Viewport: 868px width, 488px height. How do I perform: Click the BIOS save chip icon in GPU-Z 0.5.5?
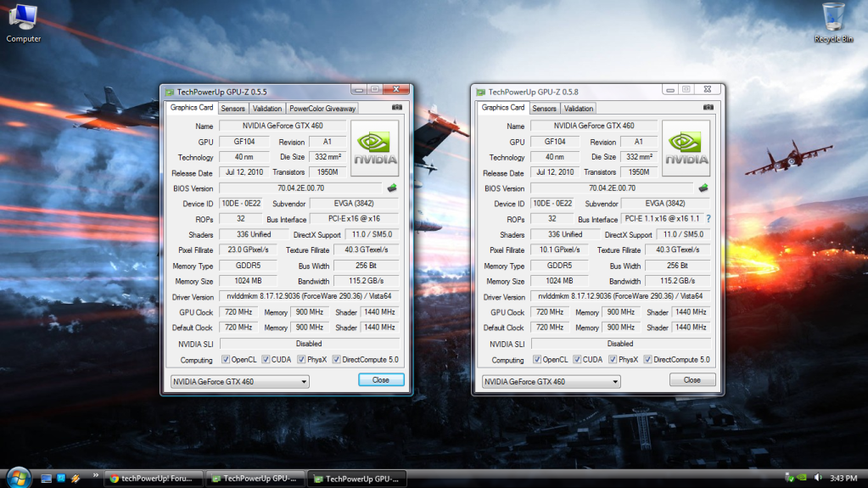(x=392, y=188)
